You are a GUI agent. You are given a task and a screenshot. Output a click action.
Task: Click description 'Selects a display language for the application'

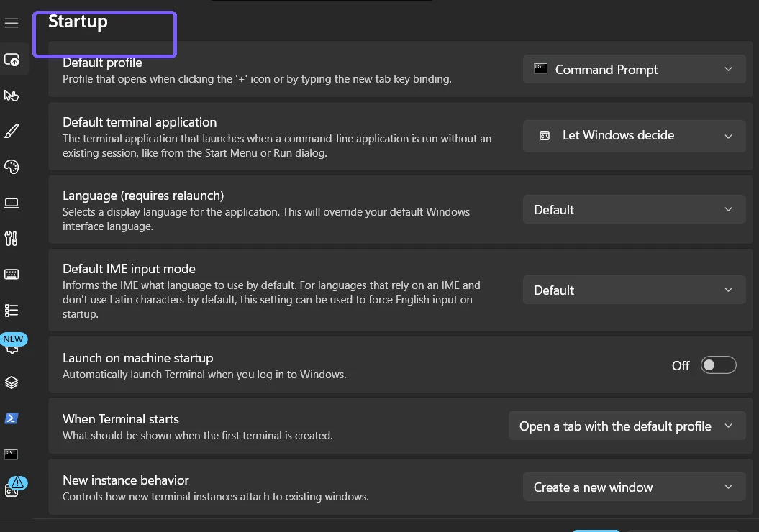266,219
